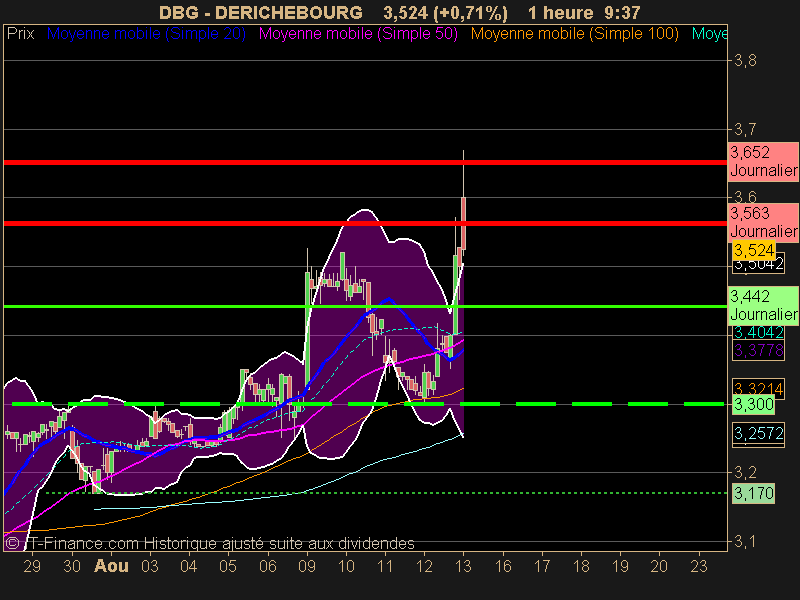
Task: Select the Moyenne mobile (Simple 50) legend
Action: click(x=358, y=34)
